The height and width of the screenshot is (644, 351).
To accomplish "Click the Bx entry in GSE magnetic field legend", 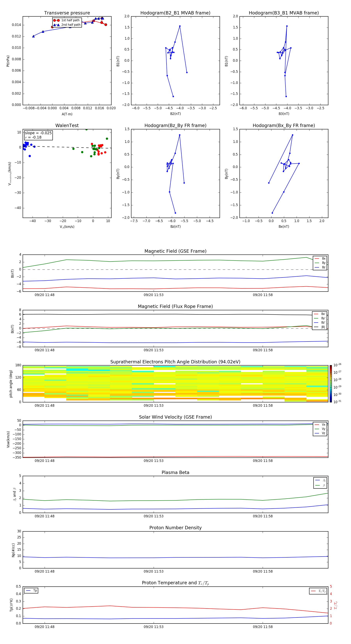I will [320, 259].
